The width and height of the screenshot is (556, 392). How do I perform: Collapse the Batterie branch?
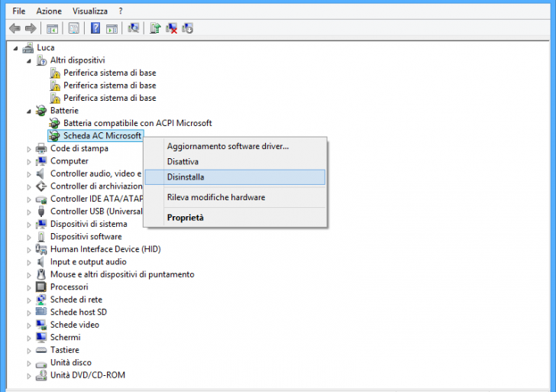coord(29,112)
